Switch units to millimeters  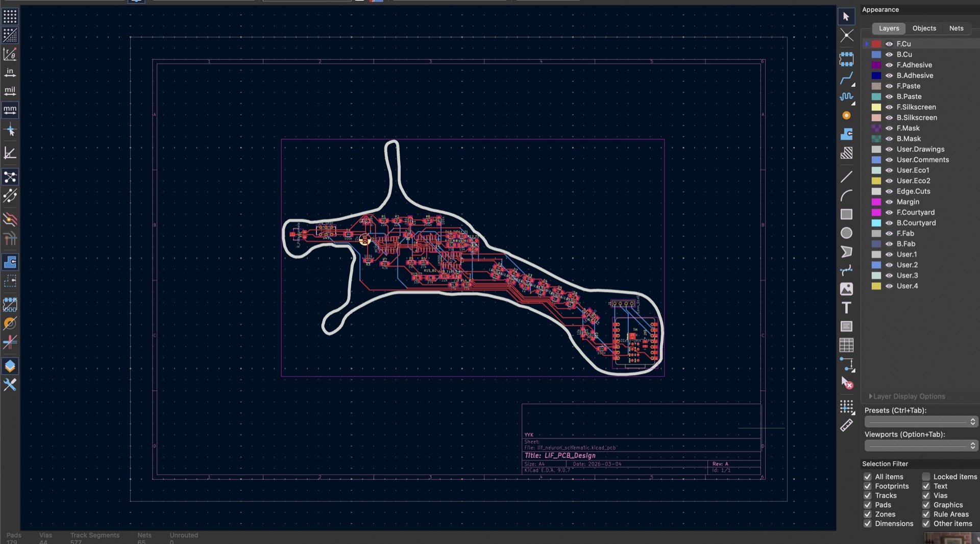click(9, 109)
